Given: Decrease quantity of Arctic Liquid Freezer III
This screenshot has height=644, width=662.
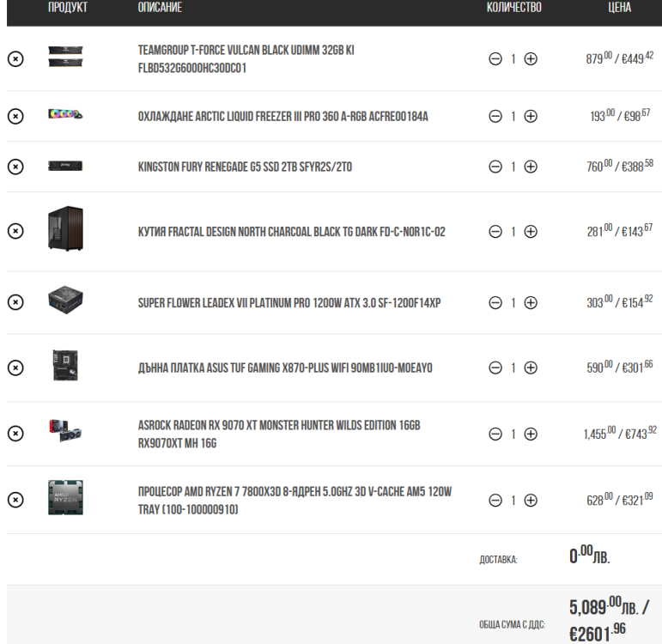Looking at the screenshot, I should 495,116.
